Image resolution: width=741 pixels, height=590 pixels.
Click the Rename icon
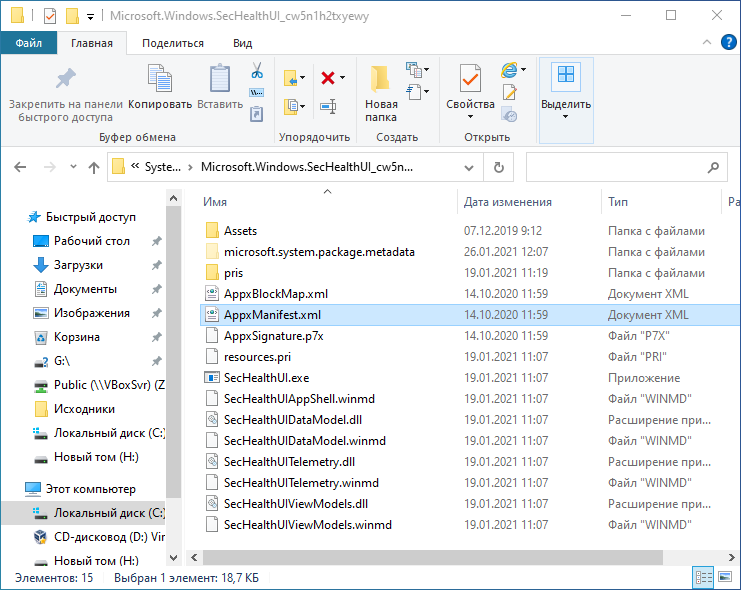click(328, 106)
